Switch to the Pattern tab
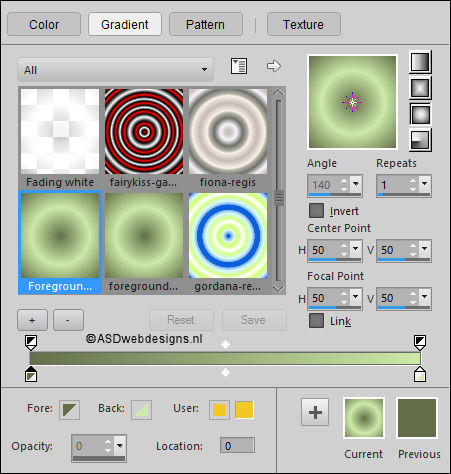 [x=206, y=24]
